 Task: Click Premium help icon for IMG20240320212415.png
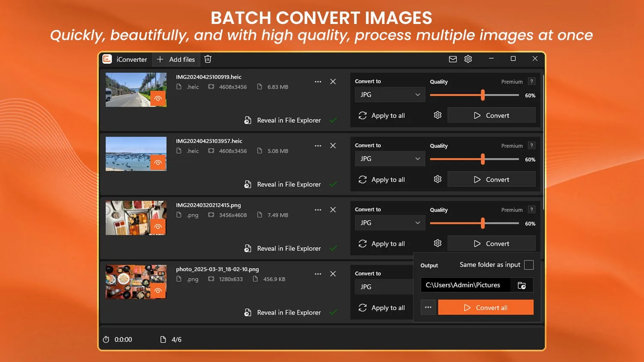[531, 210]
